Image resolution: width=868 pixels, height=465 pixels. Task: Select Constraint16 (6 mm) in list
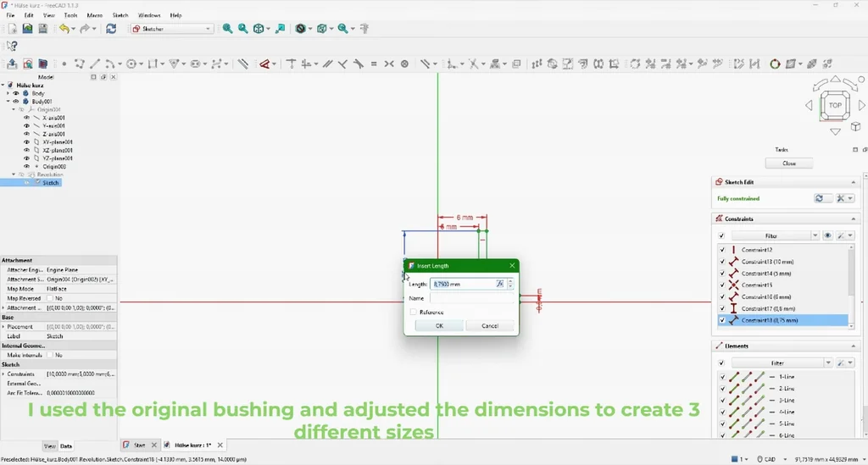782,297
